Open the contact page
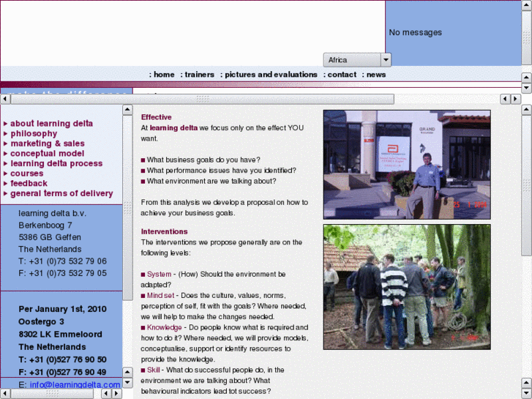532x399 pixels. (340, 75)
